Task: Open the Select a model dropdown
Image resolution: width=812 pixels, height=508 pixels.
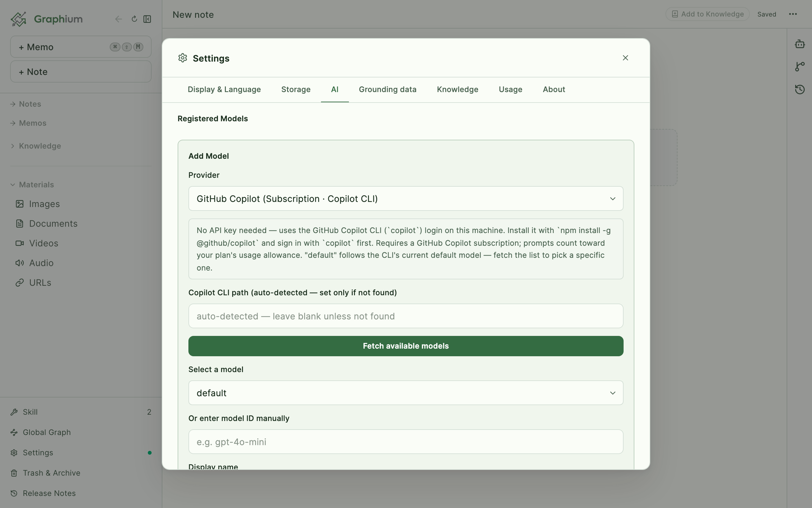Action: [406, 393]
